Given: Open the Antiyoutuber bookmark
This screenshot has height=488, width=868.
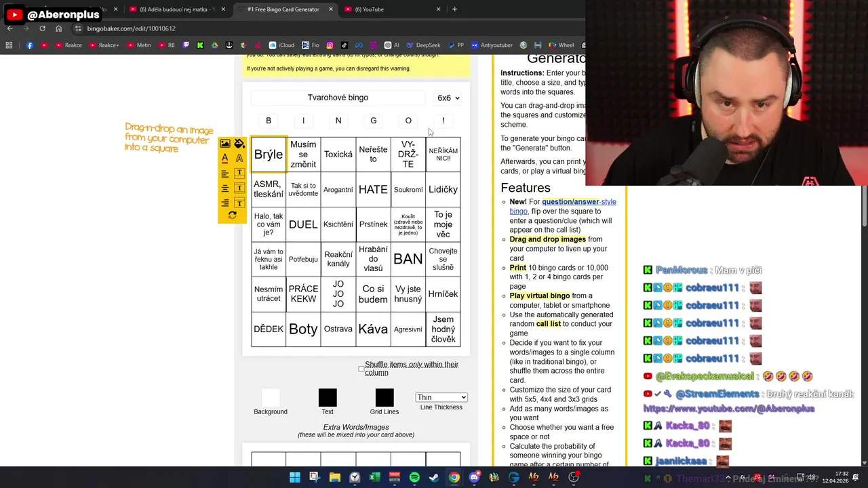Looking at the screenshot, I should click(x=492, y=45).
